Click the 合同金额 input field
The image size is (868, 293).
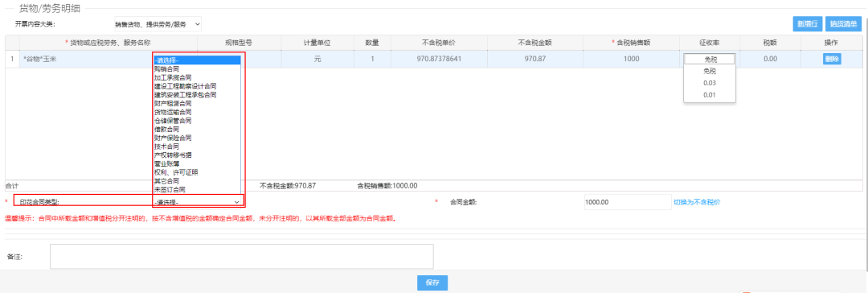[x=627, y=202]
